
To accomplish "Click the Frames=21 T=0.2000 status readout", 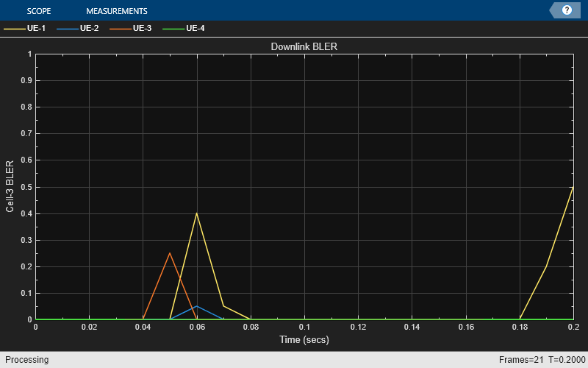I will [x=542, y=360].
